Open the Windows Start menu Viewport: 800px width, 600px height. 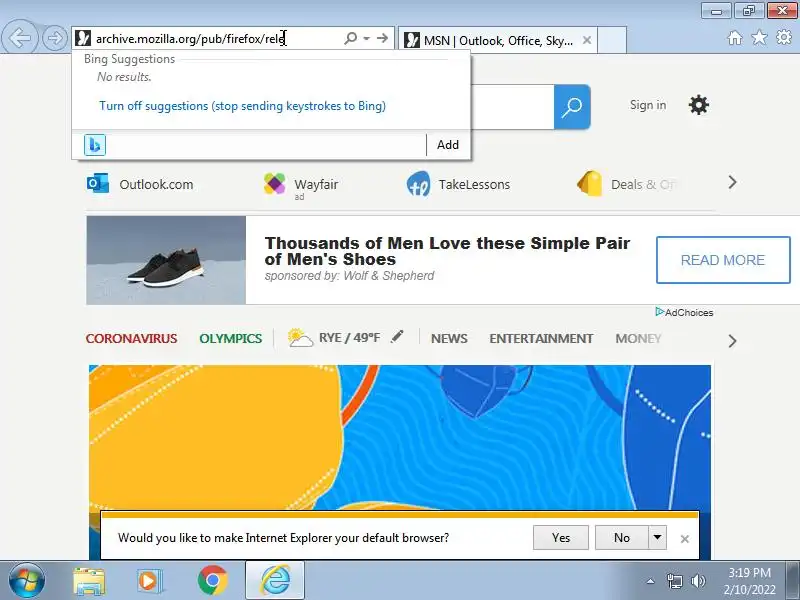[x=27, y=580]
